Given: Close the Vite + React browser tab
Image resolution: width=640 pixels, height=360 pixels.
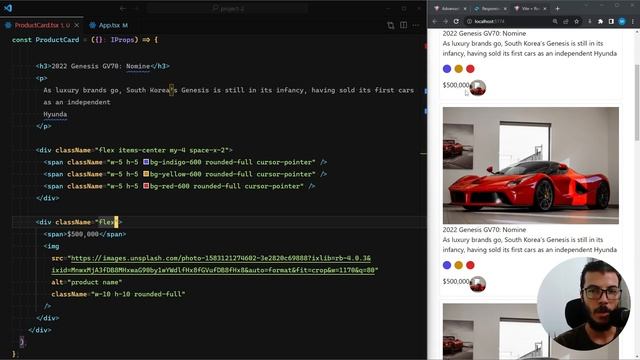Looking at the screenshot, I should (545, 9).
